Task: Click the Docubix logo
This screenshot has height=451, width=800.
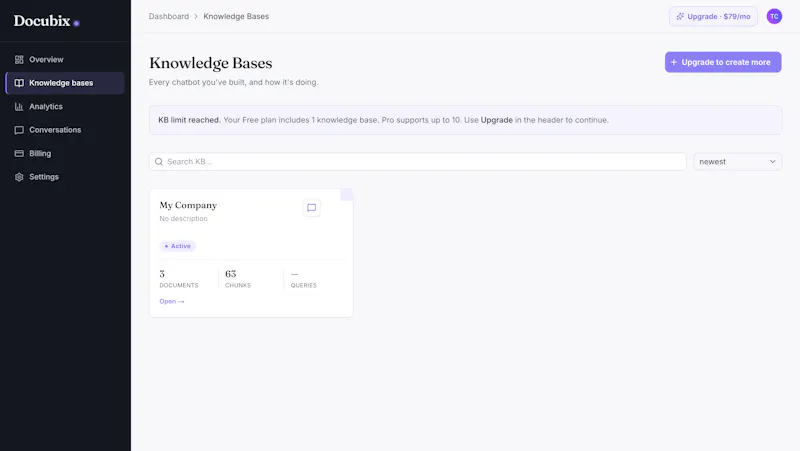Action: click(46, 21)
